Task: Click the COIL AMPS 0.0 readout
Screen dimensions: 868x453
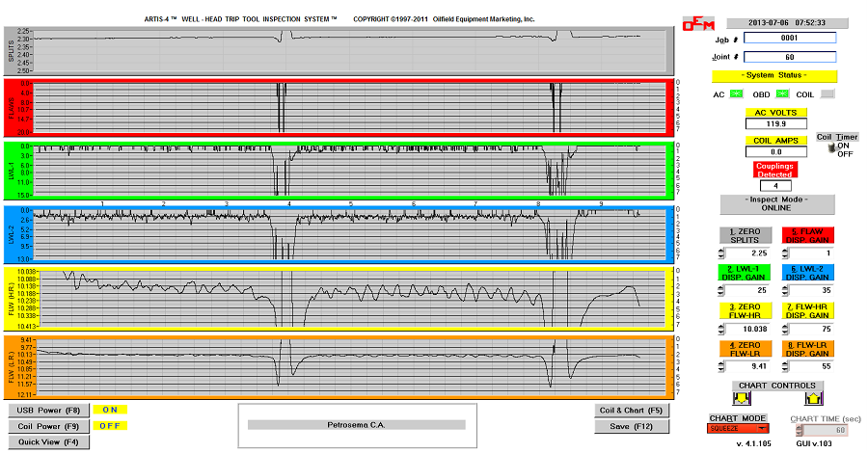Action: pos(776,151)
